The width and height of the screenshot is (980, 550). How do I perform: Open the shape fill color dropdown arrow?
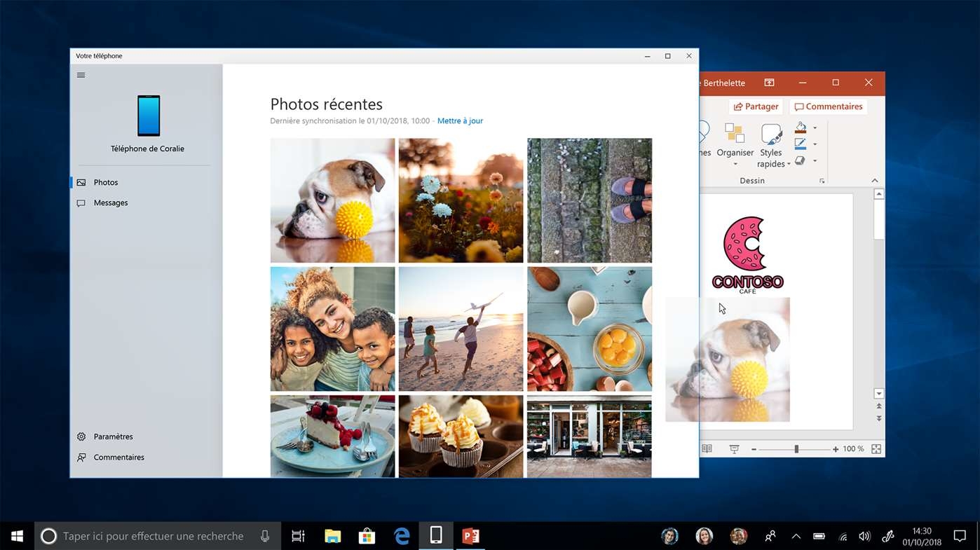point(815,128)
